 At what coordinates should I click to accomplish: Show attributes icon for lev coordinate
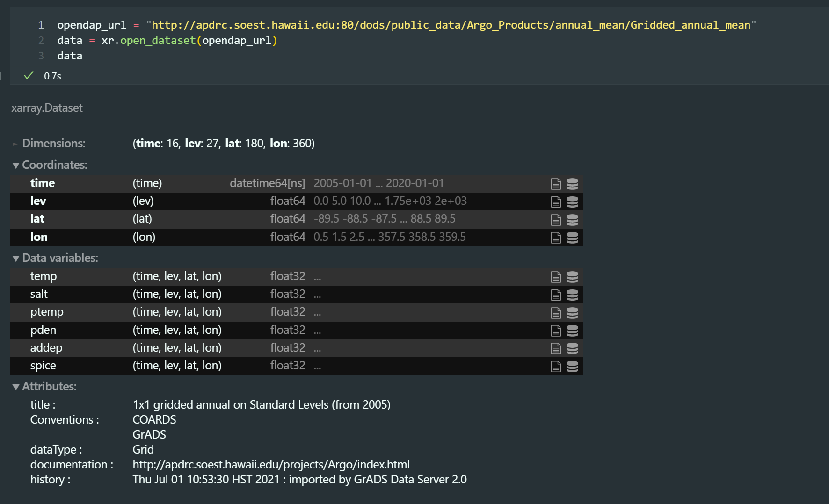point(556,202)
